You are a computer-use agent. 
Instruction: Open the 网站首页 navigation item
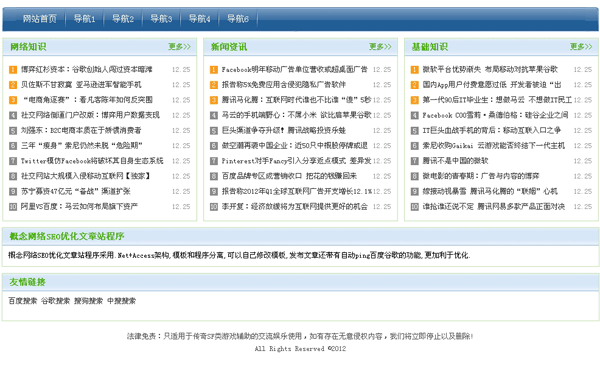tap(39, 18)
